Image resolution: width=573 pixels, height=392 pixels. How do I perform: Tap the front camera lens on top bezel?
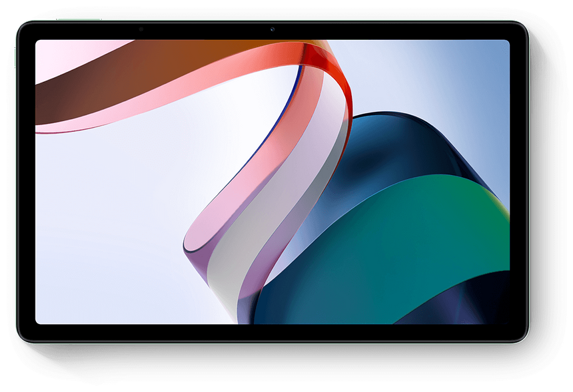coord(273,29)
